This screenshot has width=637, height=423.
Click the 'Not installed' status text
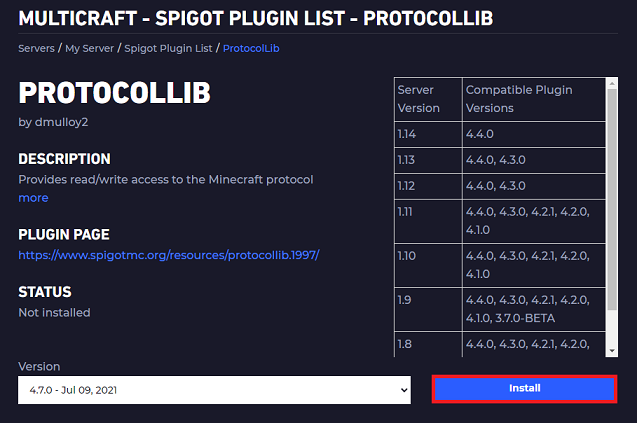tap(54, 312)
